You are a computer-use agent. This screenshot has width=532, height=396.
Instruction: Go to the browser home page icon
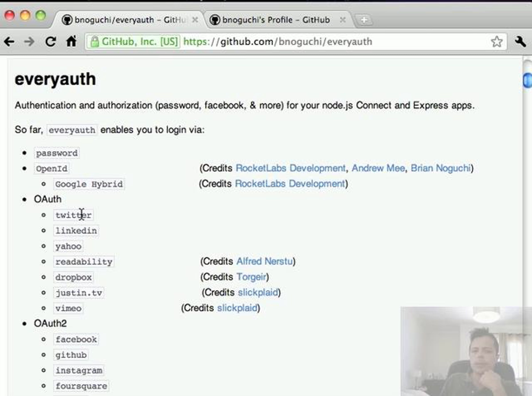(x=71, y=41)
